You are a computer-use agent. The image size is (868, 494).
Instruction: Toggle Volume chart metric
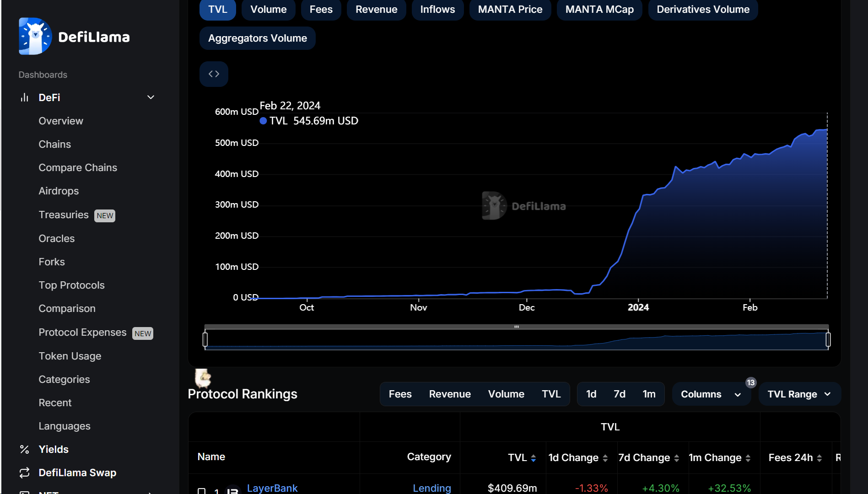coord(269,10)
